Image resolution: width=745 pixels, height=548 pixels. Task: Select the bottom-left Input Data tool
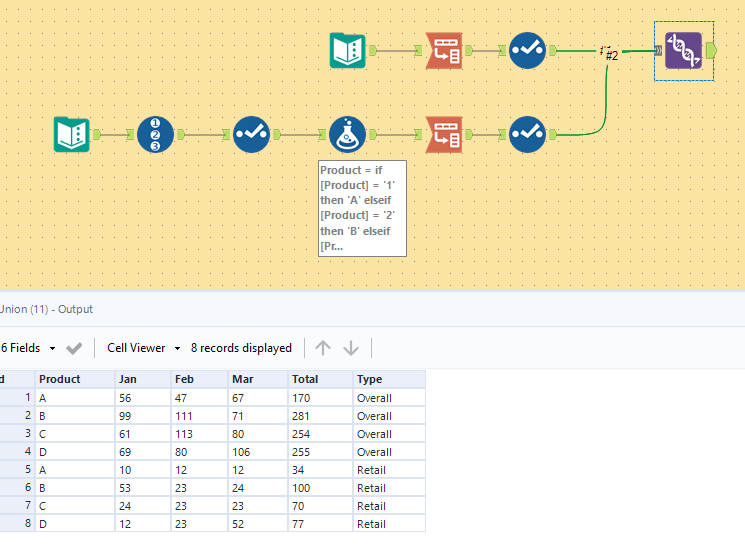(72, 135)
